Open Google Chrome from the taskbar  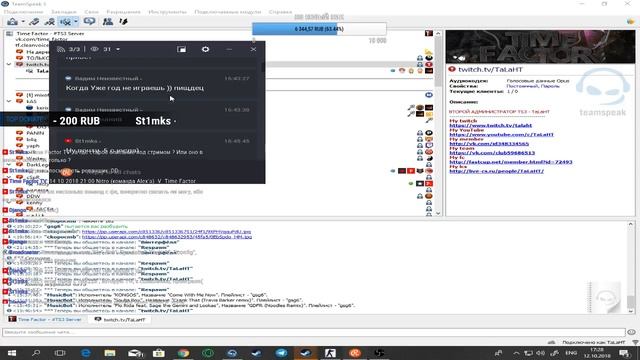[x=183, y=353]
